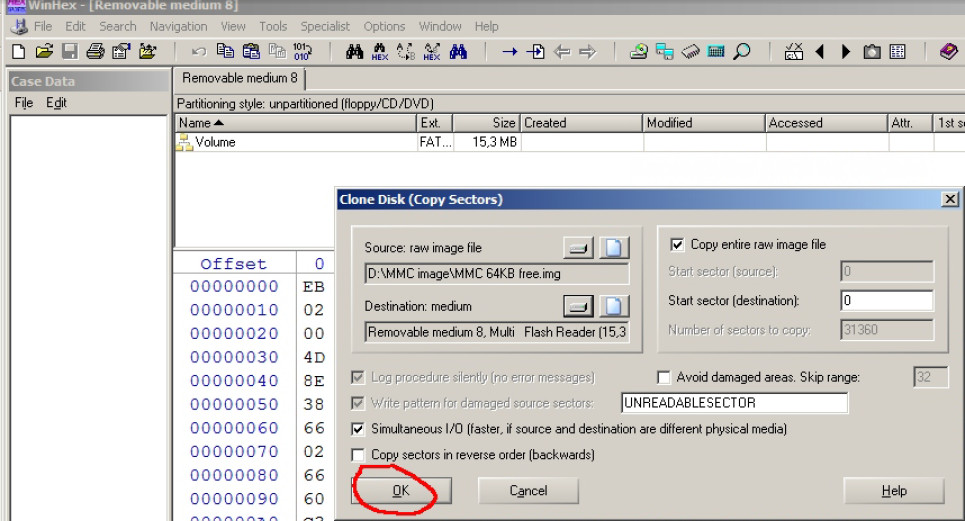Click the Find Hex Values binoculars icon
The image size is (965, 521).
coord(380,52)
